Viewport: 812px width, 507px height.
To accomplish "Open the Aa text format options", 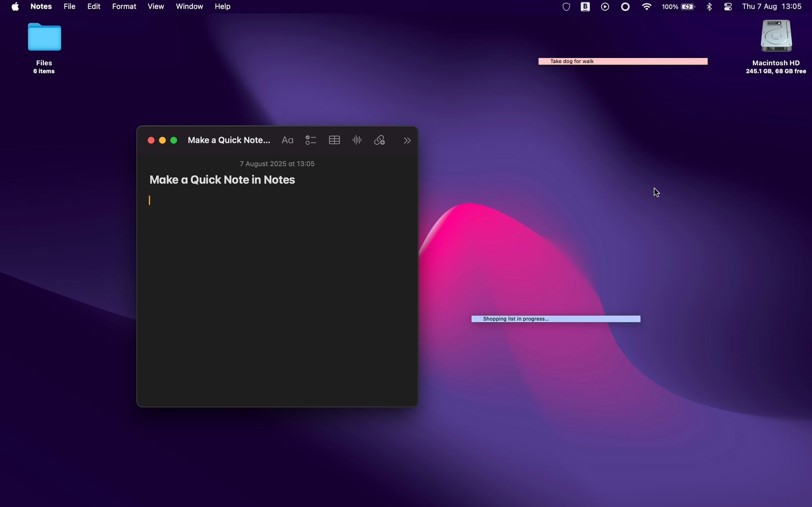I will [x=287, y=140].
